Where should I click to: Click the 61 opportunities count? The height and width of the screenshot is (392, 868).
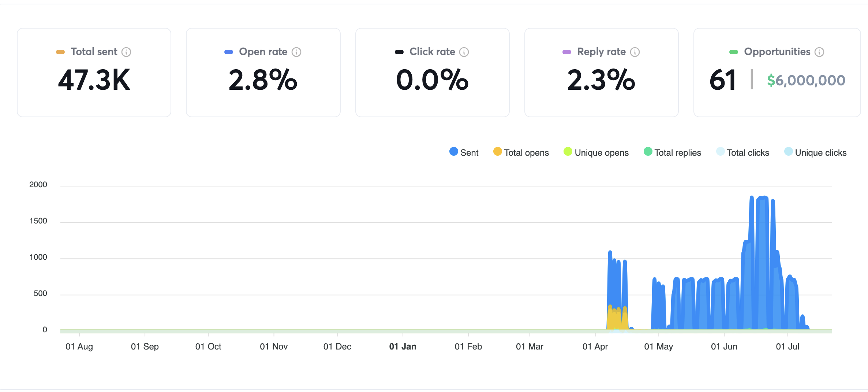723,80
